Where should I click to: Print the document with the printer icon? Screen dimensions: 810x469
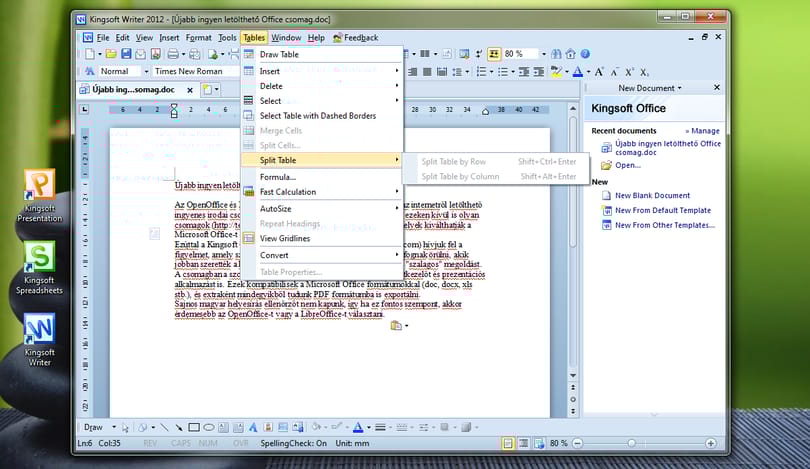pos(173,54)
